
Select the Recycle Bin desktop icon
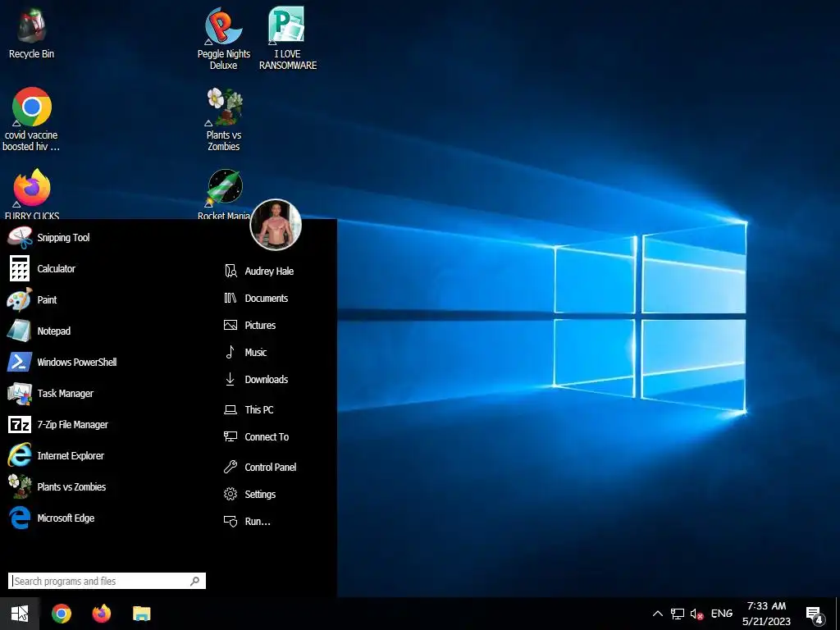click(x=31, y=33)
